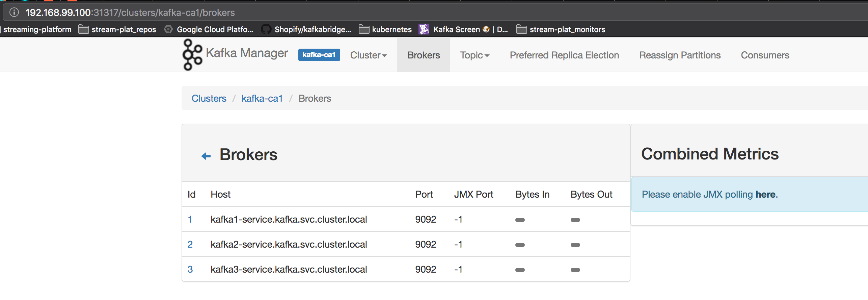Click port 9092 in broker 3 row
This screenshot has height=300, width=868.
426,269
